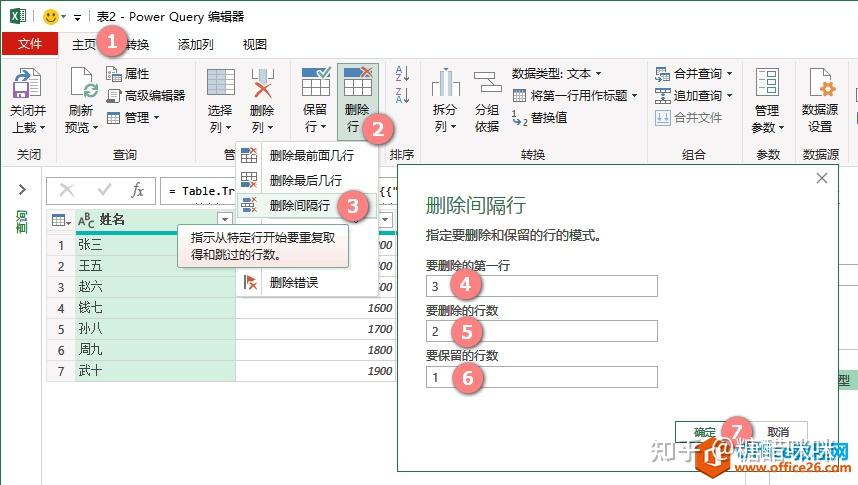Screen dimensions: 858x485
Task: Open the 数据类型: 文本 dropdown
Action: coord(598,73)
